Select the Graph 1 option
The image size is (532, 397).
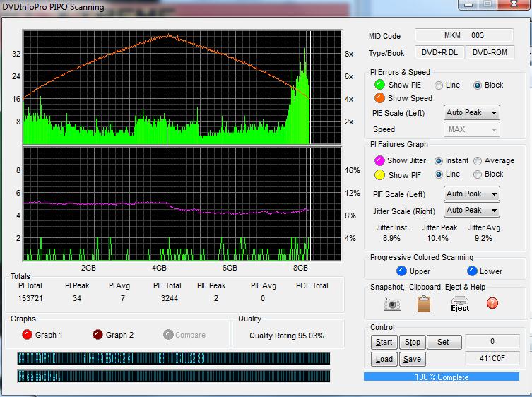27,335
